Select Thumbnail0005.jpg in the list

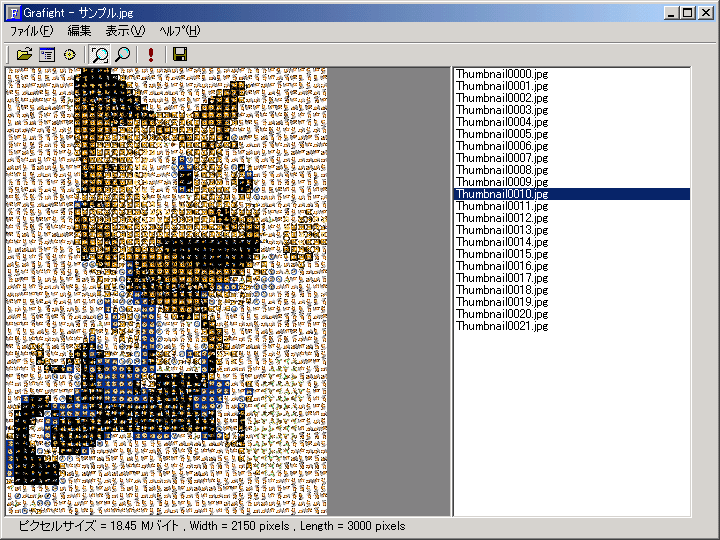(572, 134)
